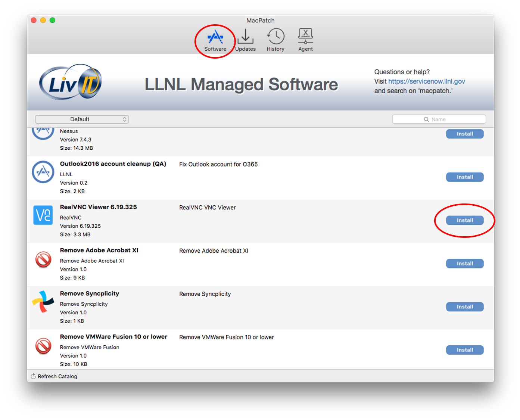The width and height of the screenshot is (520, 420).
Task: Switch to the Updates toolbar tab
Action: click(245, 41)
